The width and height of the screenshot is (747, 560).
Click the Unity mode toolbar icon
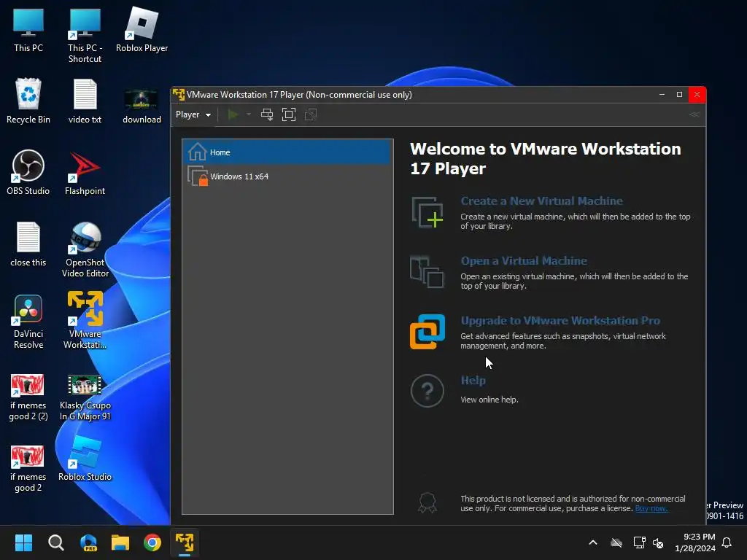[311, 114]
